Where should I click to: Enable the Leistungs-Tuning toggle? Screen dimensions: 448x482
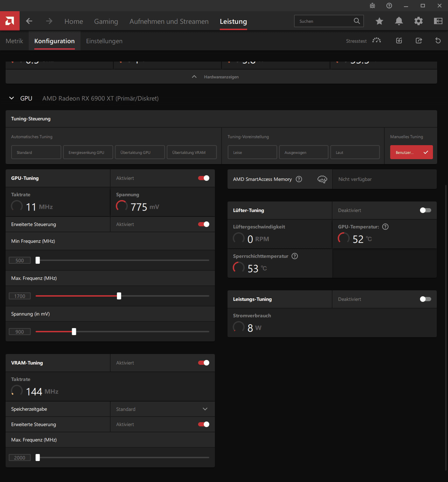[426, 299]
